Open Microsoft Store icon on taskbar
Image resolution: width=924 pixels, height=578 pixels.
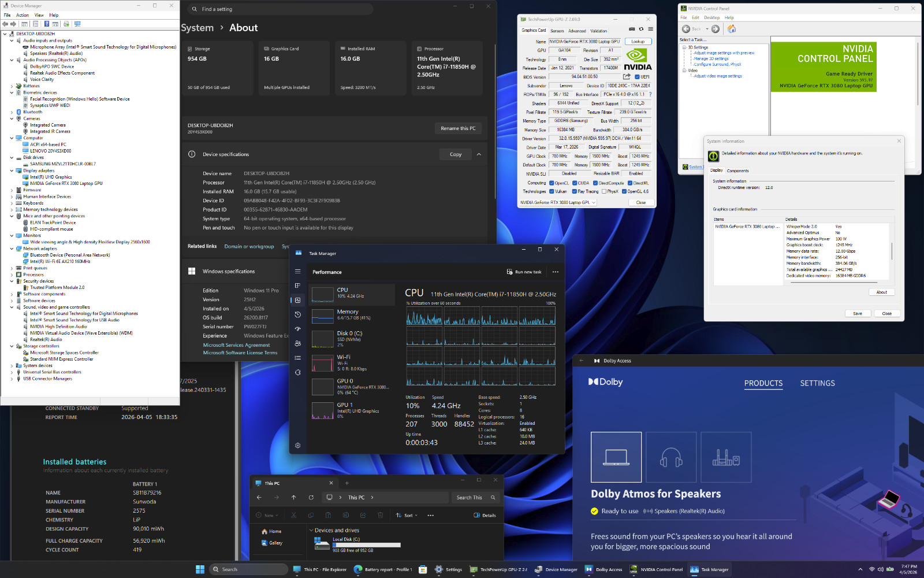coord(423,569)
